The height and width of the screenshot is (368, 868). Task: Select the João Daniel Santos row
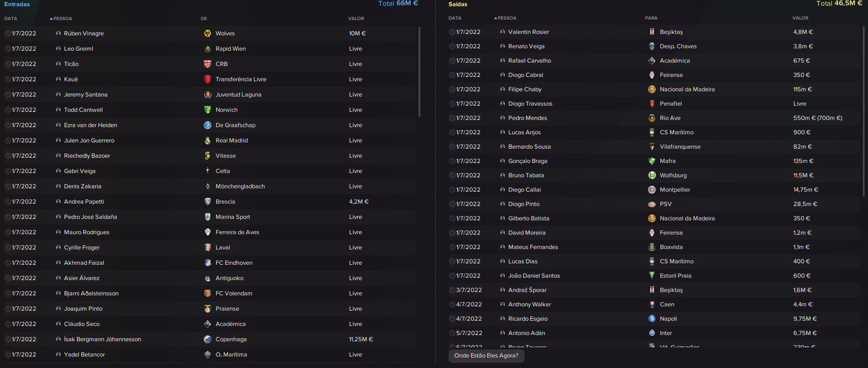(655, 276)
